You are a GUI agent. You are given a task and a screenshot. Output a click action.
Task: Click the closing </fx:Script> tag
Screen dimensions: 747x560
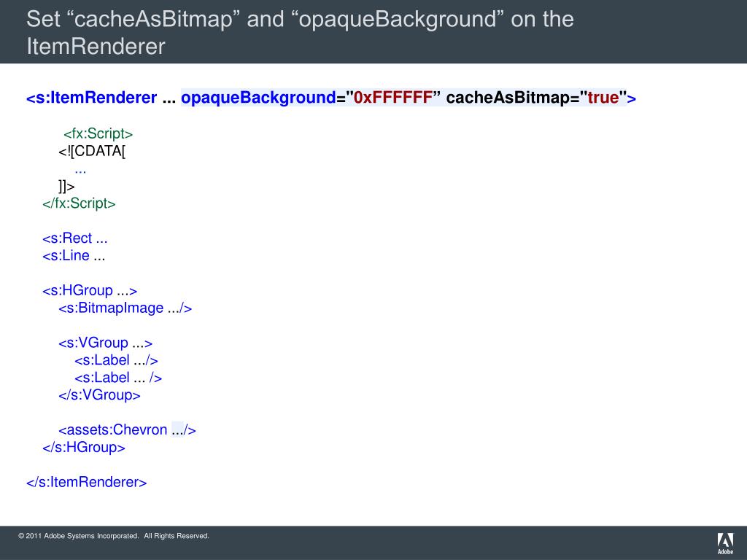point(79,203)
